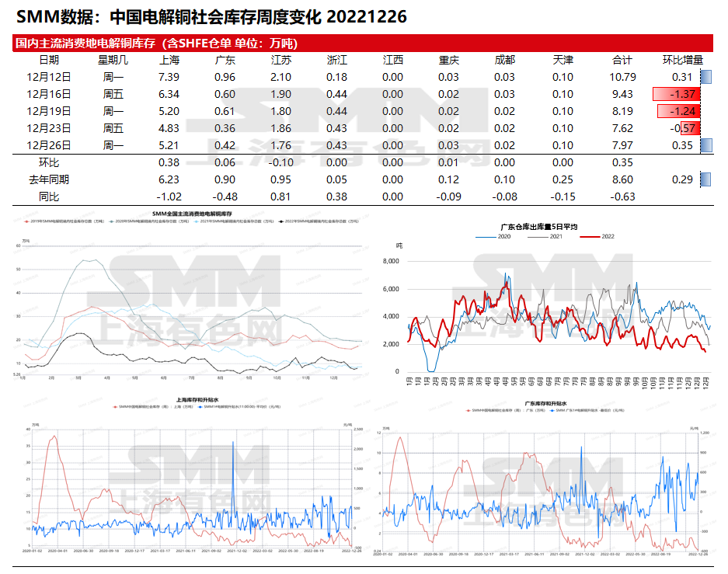The height and width of the screenshot is (574, 728).
Task: Select the 天津 column header
Action: [563, 60]
